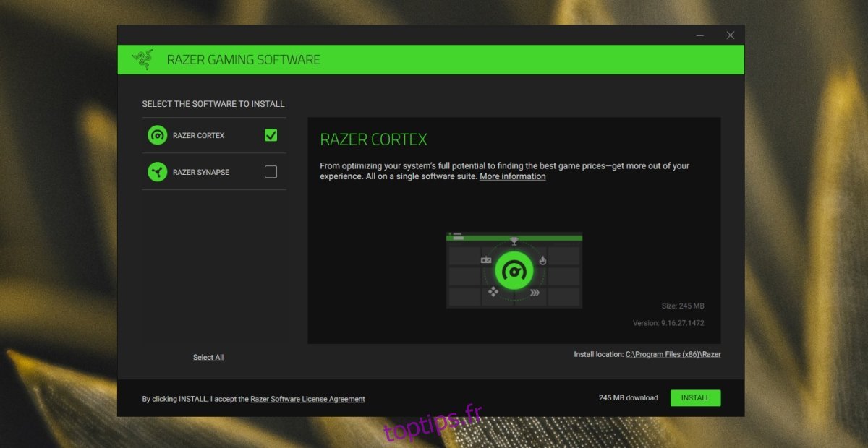Click the Razer Synapse icon in list
The image size is (868, 448).
157,171
